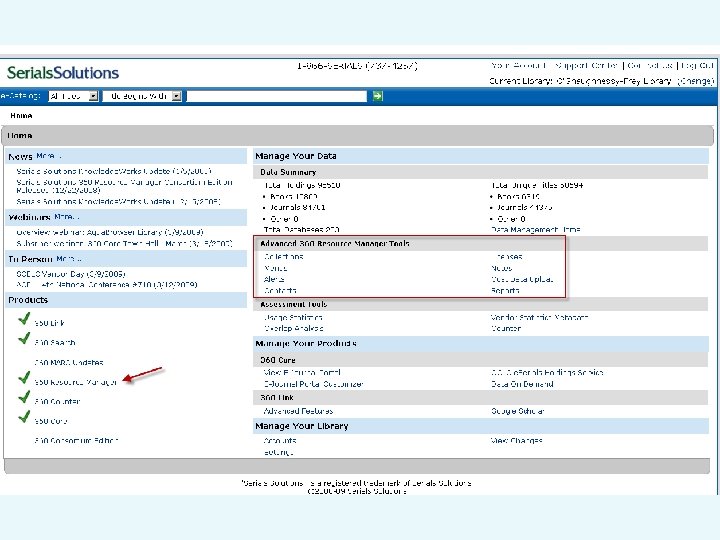Open the More link beside News

[x=48, y=156]
